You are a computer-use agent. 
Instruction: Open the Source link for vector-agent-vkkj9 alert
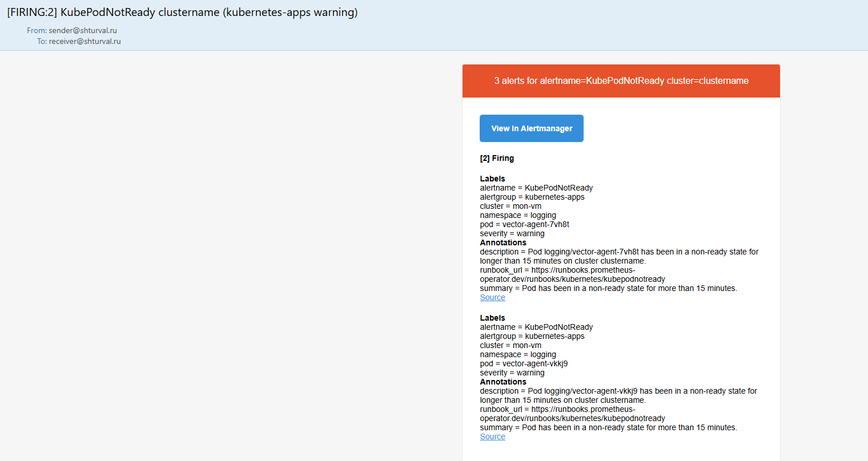coord(492,436)
